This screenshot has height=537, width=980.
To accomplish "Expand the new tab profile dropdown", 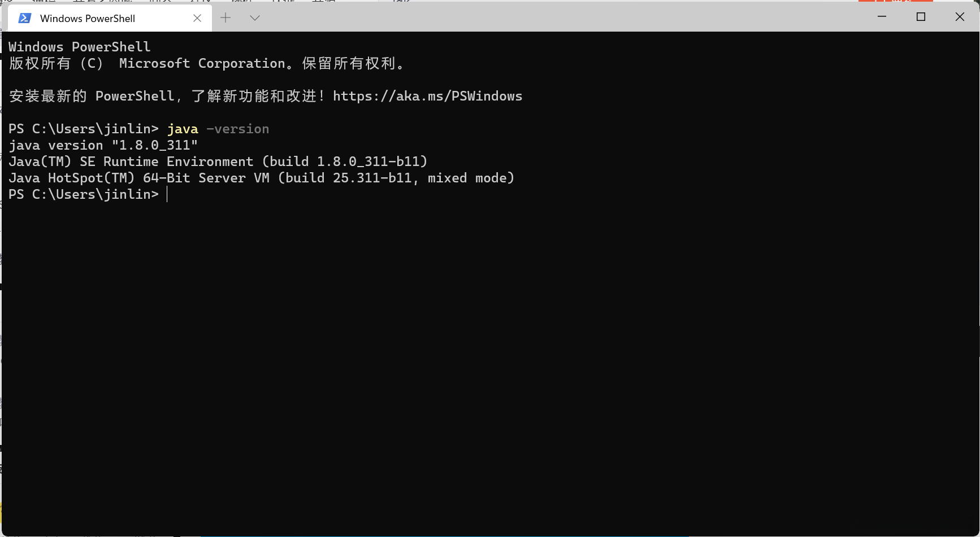I will pos(255,18).
